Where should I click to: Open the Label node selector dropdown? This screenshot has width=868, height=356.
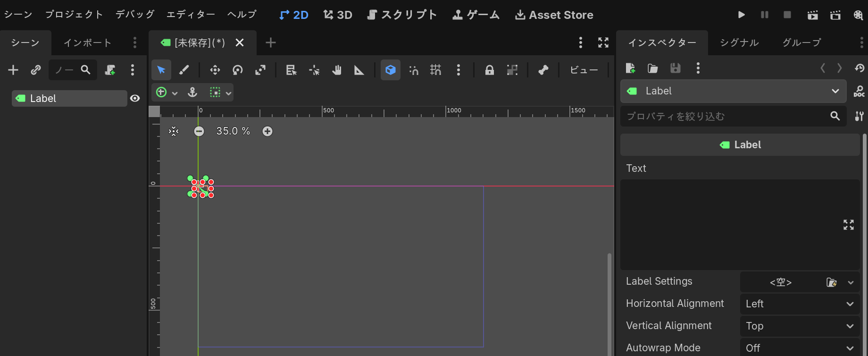(734, 91)
